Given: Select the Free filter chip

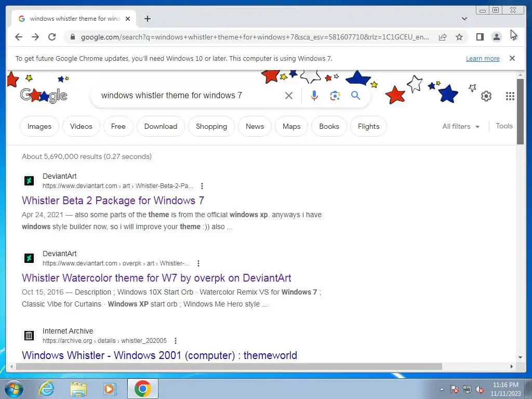Looking at the screenshot, I should (x=118, y=126).
